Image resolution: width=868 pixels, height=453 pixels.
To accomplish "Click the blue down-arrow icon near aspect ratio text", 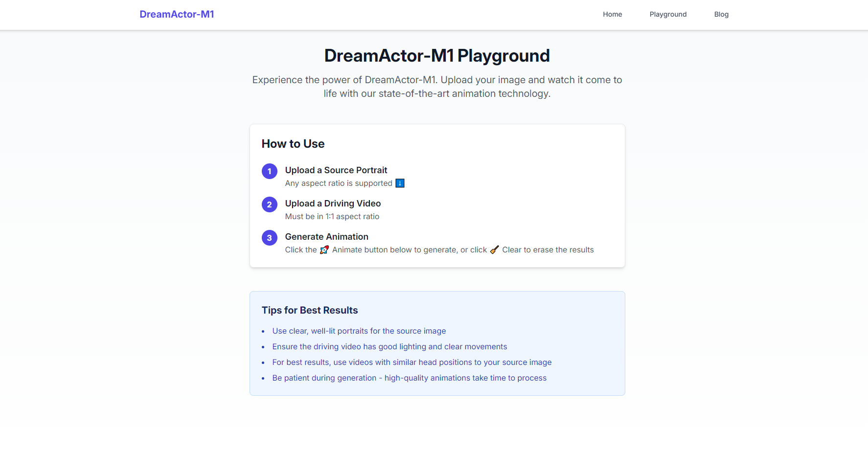I will 400,183.
